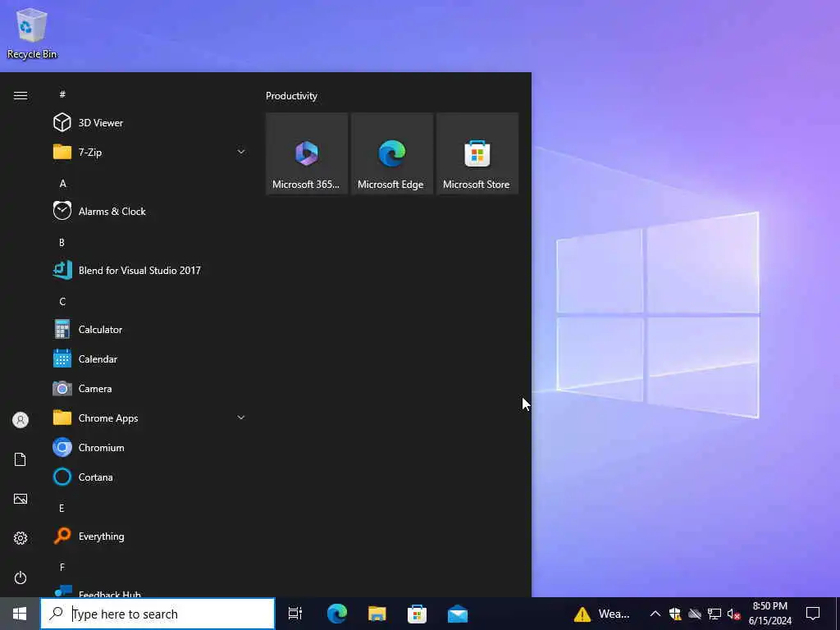The image size is (840, 630).
Task: Click the # section header
Action: point(62,94)
